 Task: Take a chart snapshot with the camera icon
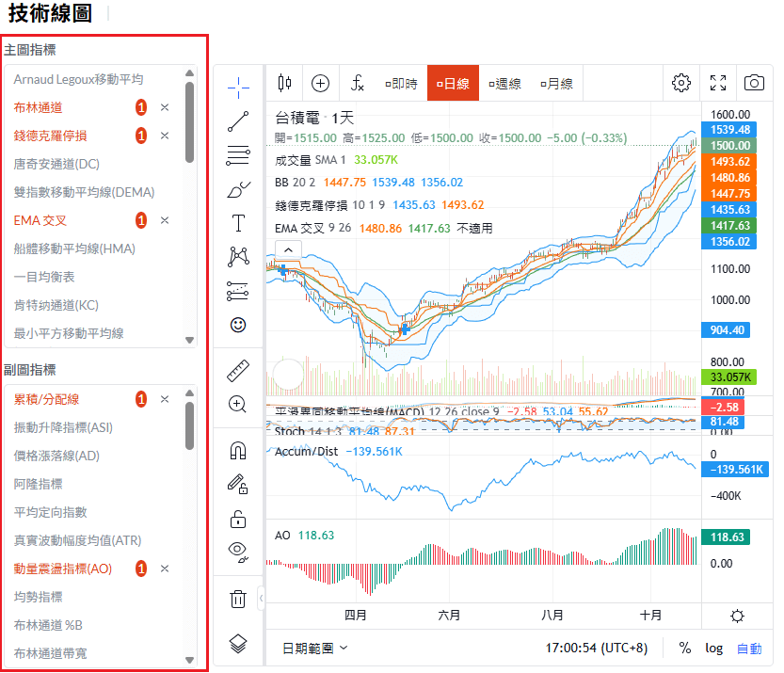[x=753, y=84]
